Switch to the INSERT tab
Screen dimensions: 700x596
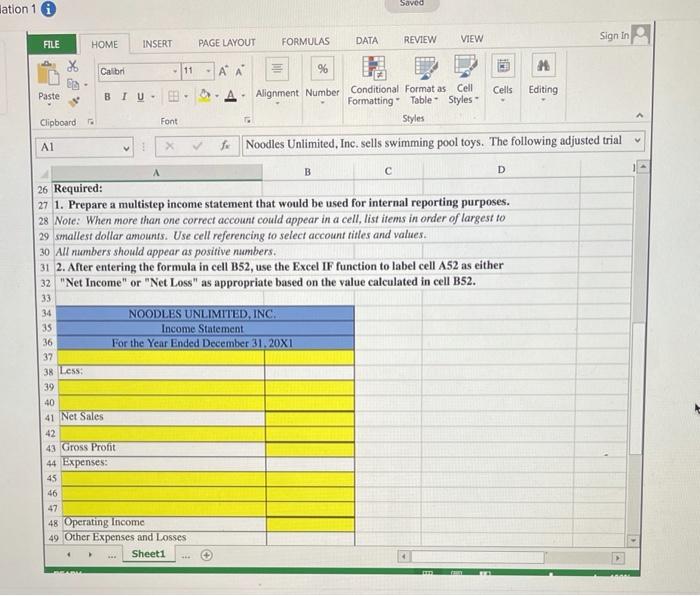point(157,44)
